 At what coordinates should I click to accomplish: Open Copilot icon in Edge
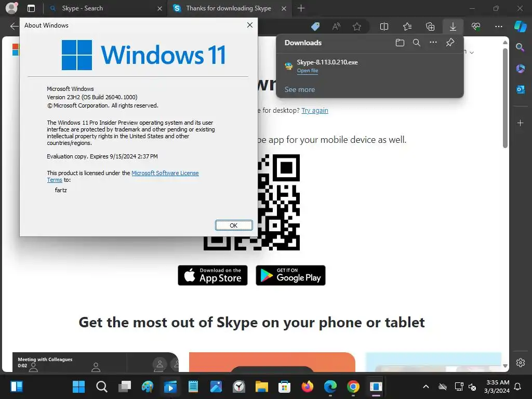(520, 26)
